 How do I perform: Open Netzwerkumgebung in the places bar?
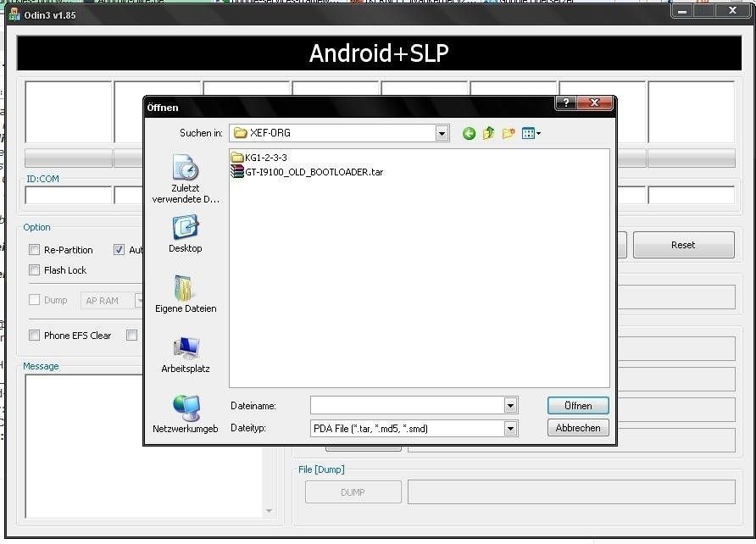click(x=186, y=414)
